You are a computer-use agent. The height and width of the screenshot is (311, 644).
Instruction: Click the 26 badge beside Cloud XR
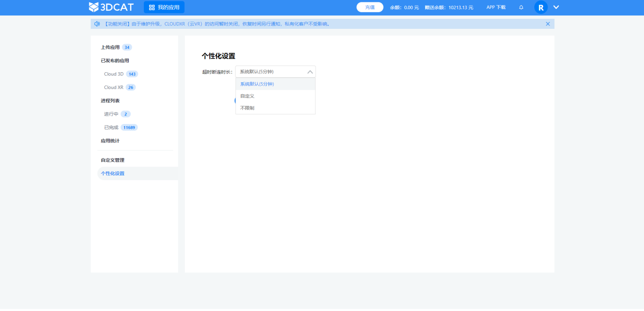click(x=131, y=87)
